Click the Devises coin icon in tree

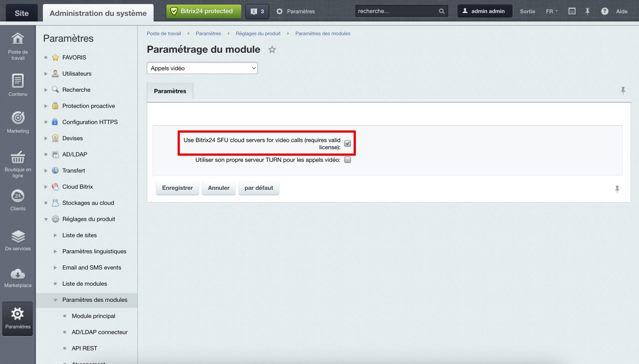[55, 138]
